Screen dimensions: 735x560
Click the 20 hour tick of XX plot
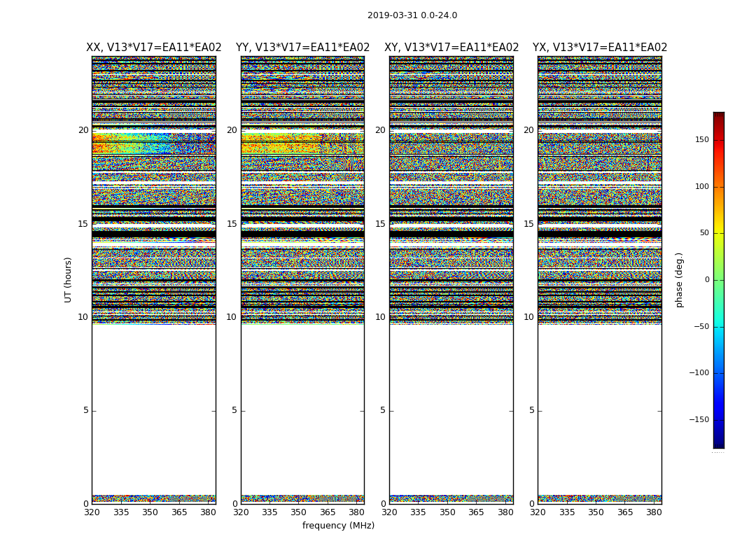(x=83, y=130)
